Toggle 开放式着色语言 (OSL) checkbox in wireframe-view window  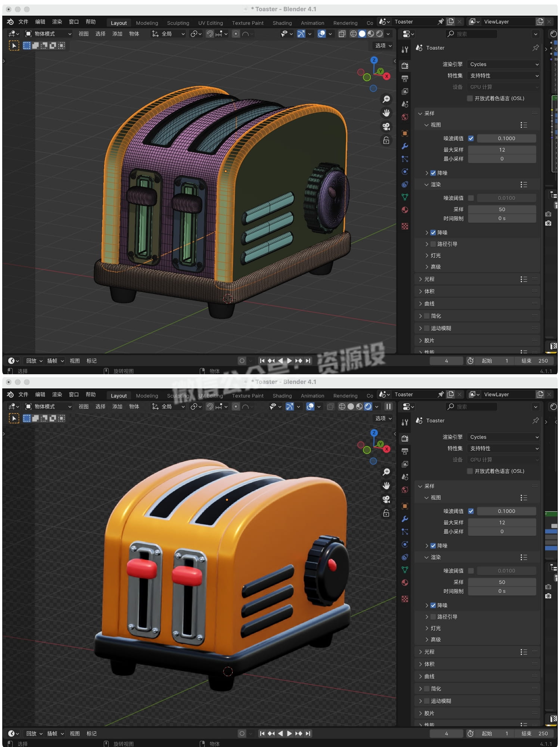tap(470, 98)
